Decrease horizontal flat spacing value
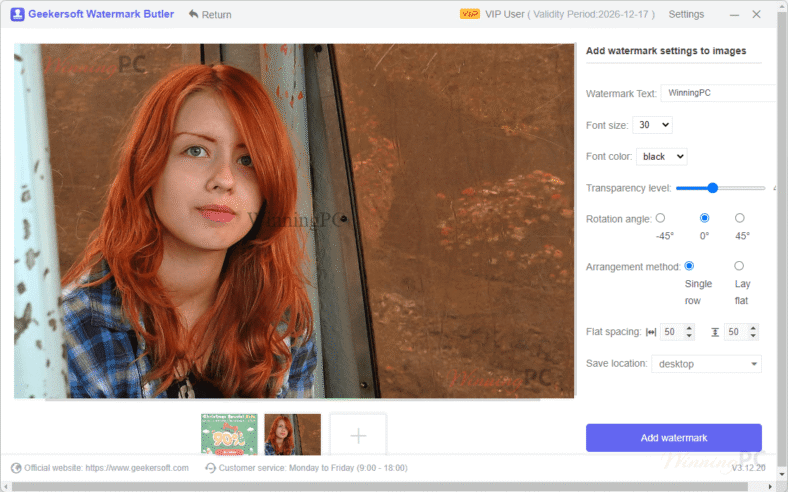Viewport: 788px width, 492px height. (x=689, y=336)
